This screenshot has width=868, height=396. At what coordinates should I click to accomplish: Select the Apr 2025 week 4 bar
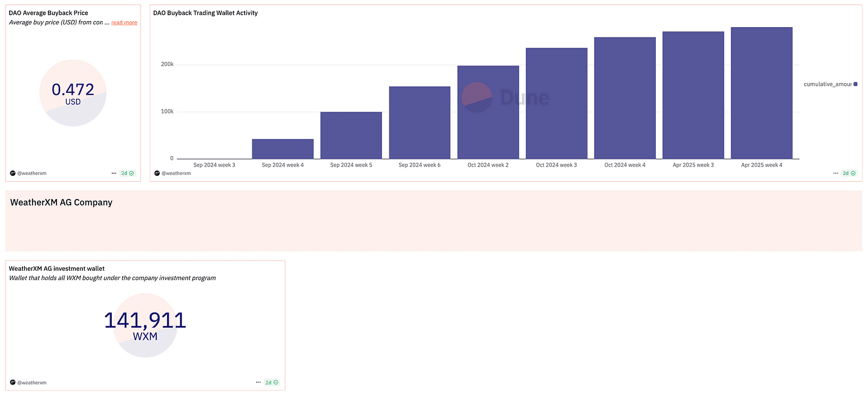(762, 93)
